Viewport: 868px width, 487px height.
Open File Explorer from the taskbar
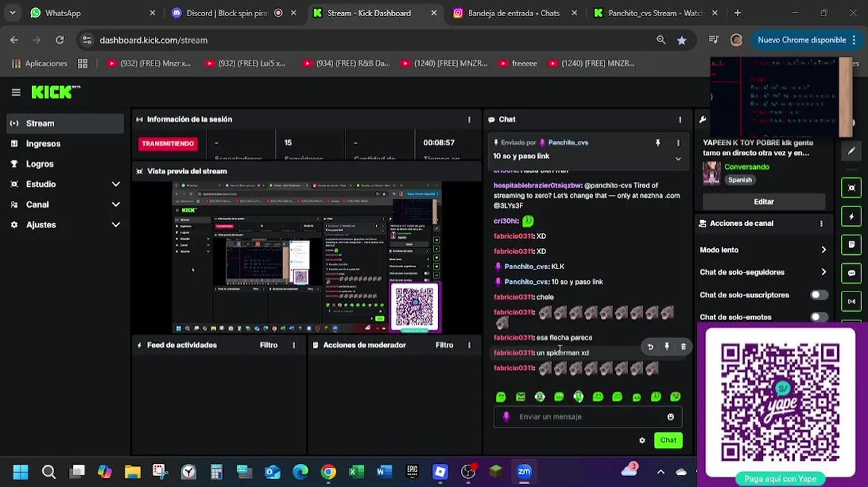pos(132,471)
